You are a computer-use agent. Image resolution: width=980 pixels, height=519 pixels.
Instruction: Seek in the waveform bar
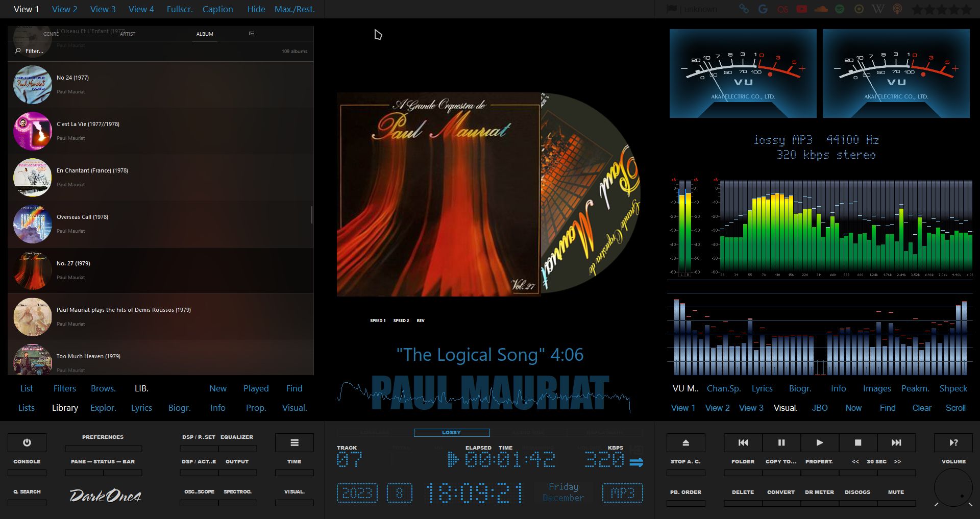(x=484, y=397)
